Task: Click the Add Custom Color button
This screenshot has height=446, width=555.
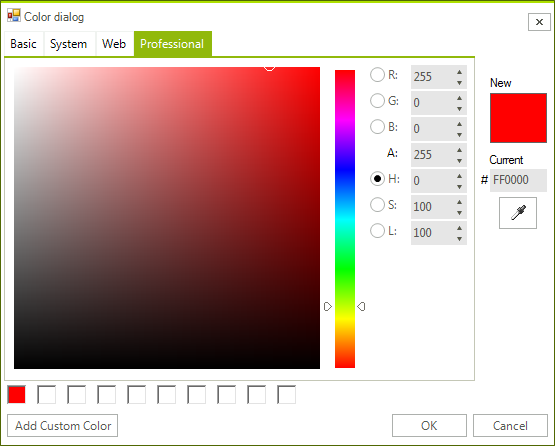Action: [x=63, y=425]
